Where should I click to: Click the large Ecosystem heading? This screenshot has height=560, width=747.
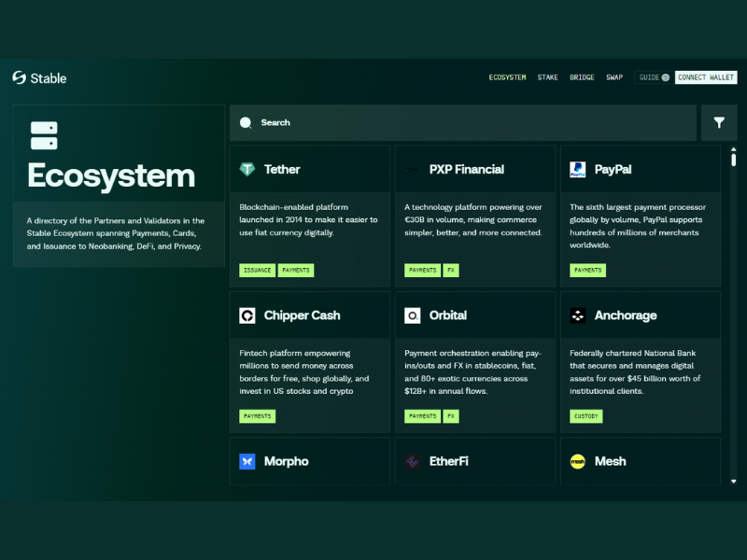(x=111, y=175)
